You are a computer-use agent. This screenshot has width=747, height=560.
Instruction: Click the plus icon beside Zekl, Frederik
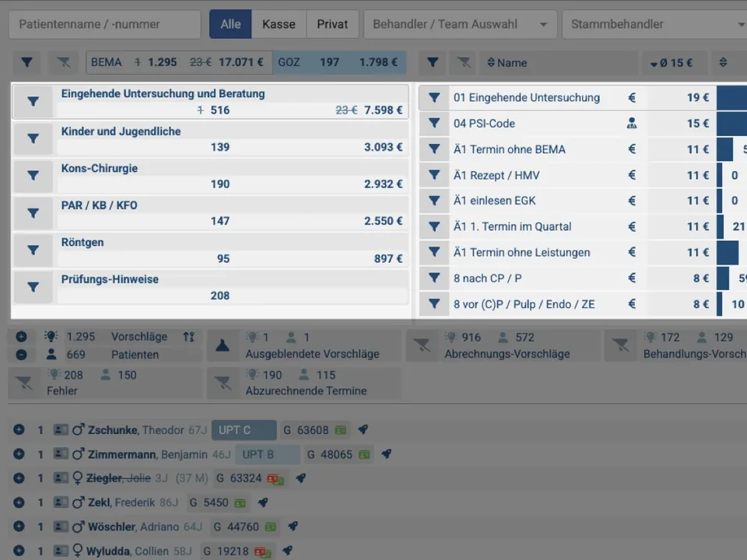click(x=19, y=502)
